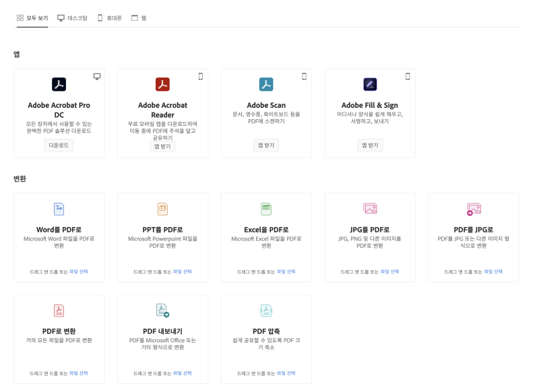Get the Adobe Scan app via 앱 받기
Viewport: 539px width, 392px height.
(266, 145)
